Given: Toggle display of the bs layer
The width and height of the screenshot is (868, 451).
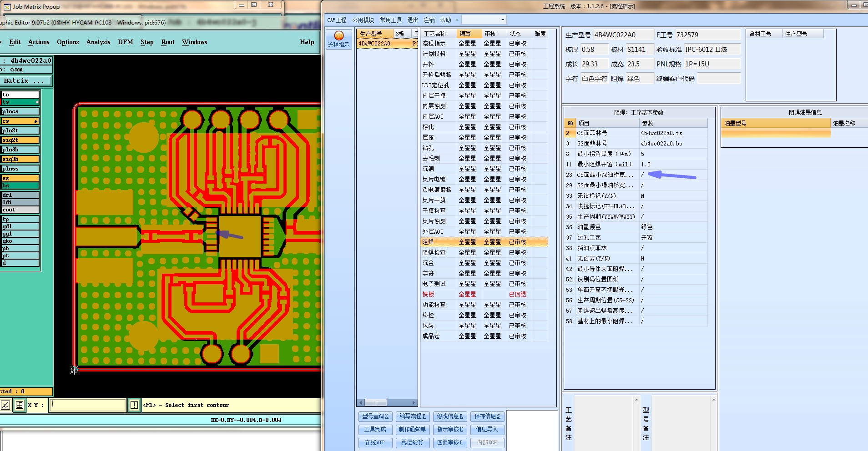Looking at the screenshot, I should (20, 185).
